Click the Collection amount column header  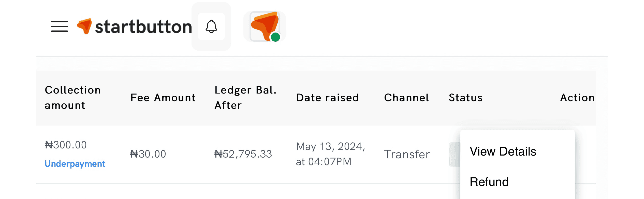[73, 98]
